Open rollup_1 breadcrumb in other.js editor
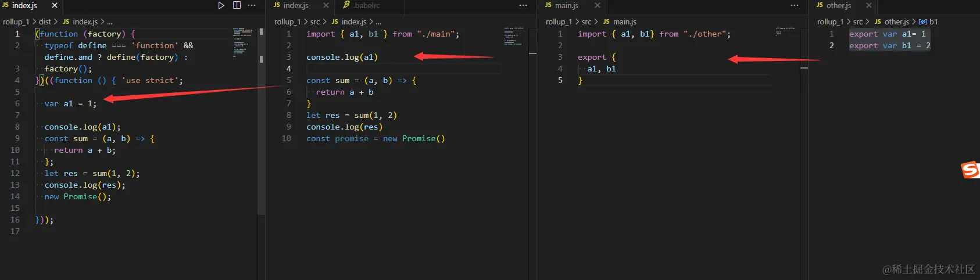The width and height of the screenshot is (980, 280). pos(830,21)
